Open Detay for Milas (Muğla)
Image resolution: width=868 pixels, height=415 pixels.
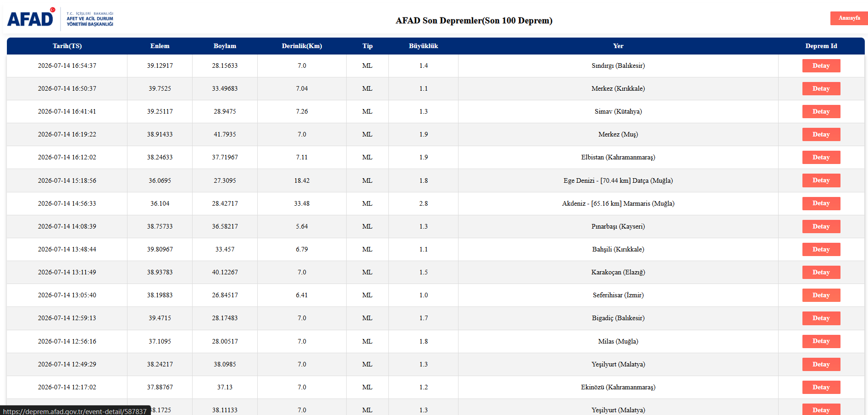click(821, 341)
